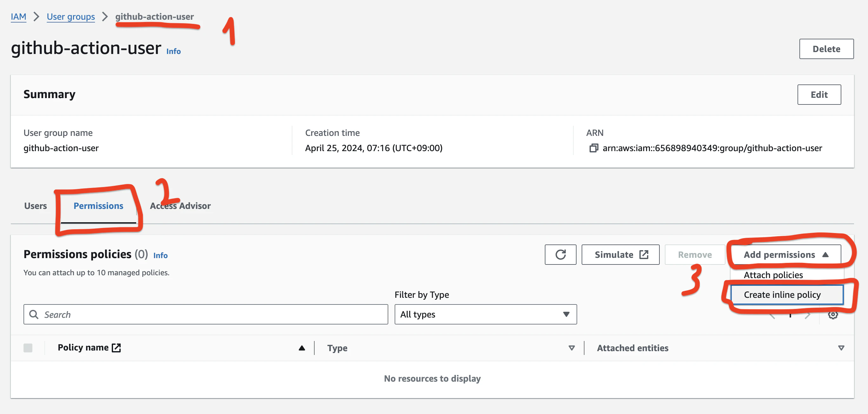This screenshot has height=414, width=868.
Task: Open Info link beside group title
Action: pyautogui.click(x=174, y=51)
